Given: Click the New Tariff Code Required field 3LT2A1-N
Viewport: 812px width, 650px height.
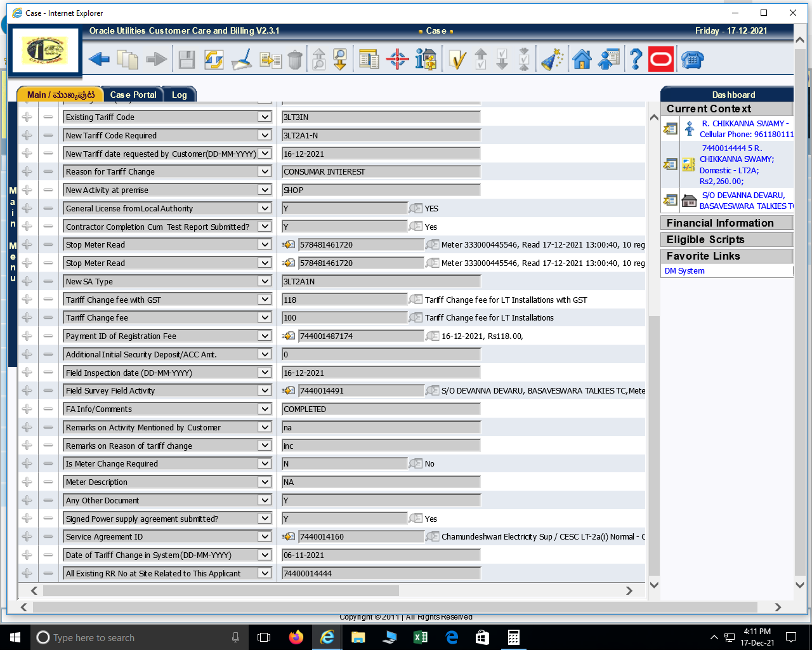Looking at the screenshot, I should [x=381, y=135].
